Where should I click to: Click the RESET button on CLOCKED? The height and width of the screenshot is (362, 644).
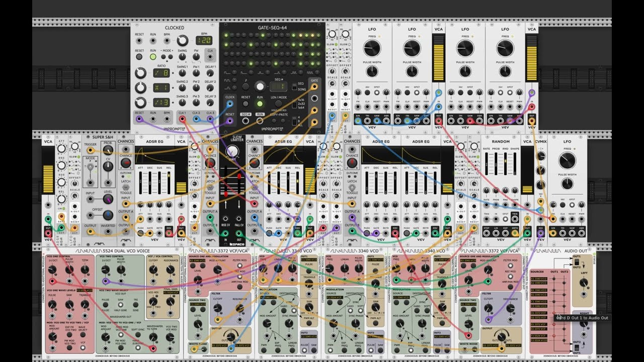tap(139, 57)
